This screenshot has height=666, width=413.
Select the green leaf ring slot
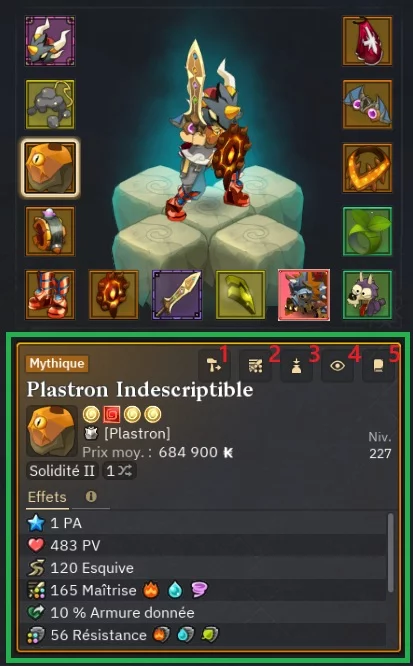(368, 231)
